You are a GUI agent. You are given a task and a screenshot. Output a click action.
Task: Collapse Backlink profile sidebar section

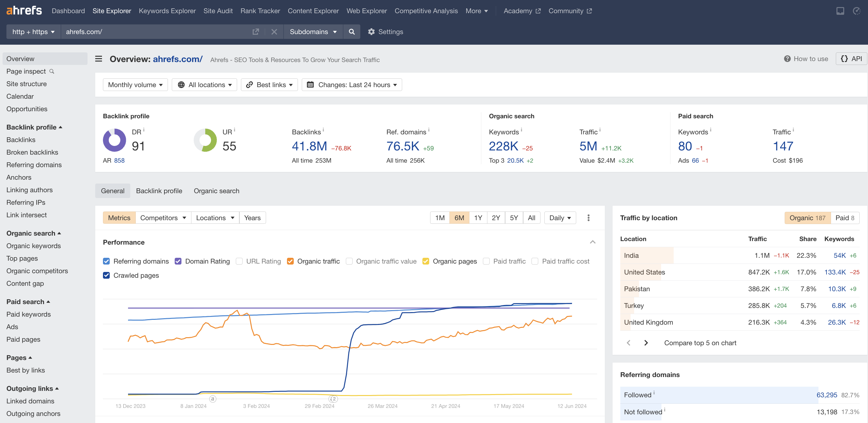tap(34, 127)
